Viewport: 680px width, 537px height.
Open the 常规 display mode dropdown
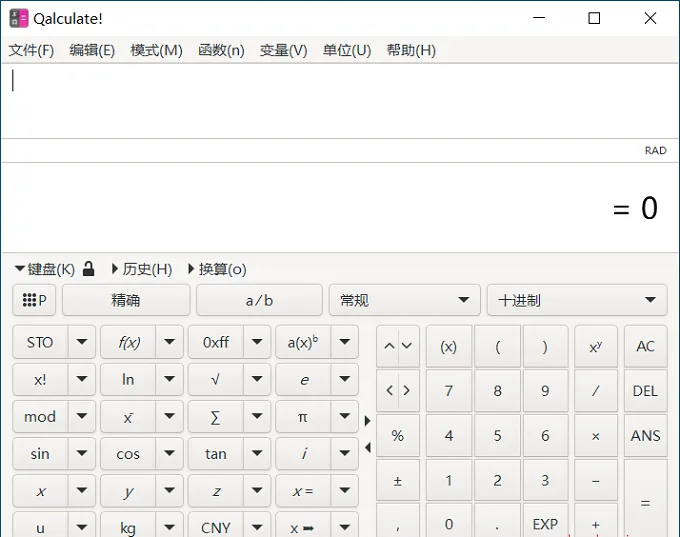tap(404, 300)
